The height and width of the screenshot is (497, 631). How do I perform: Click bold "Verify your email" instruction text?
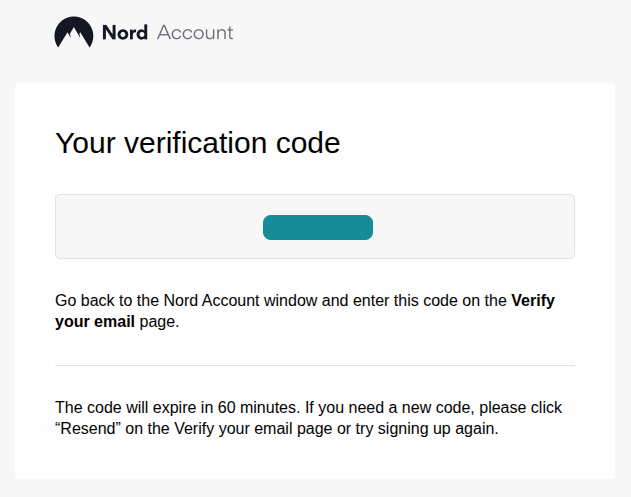pyautogui.click(x=95, y=323)
